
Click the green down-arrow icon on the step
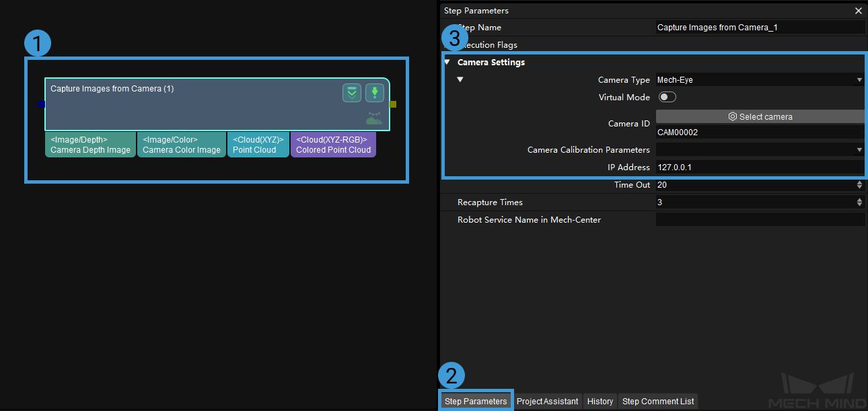point(375,93)
